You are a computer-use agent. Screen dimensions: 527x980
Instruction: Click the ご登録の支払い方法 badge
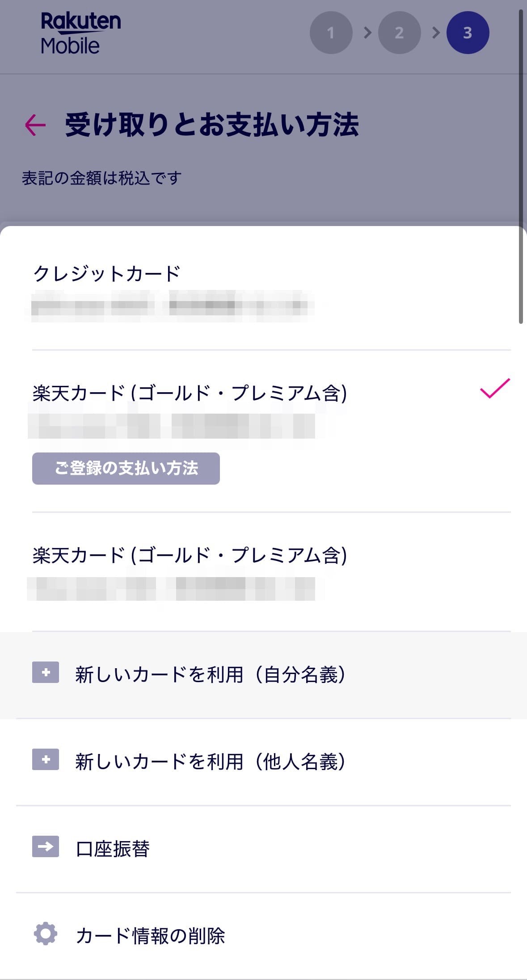[x=126, y=468]
